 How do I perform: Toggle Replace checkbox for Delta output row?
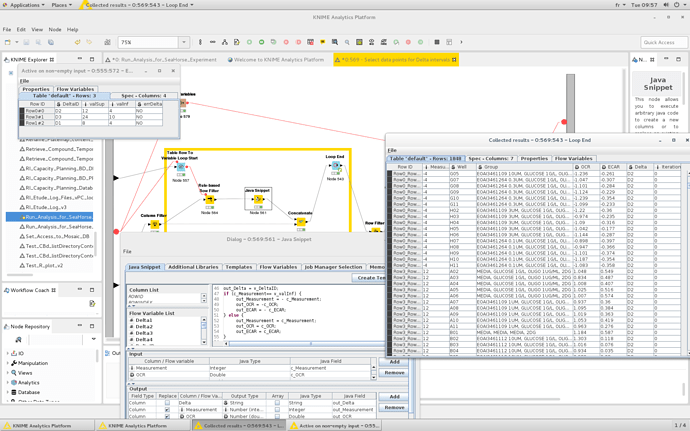[167, 403]
